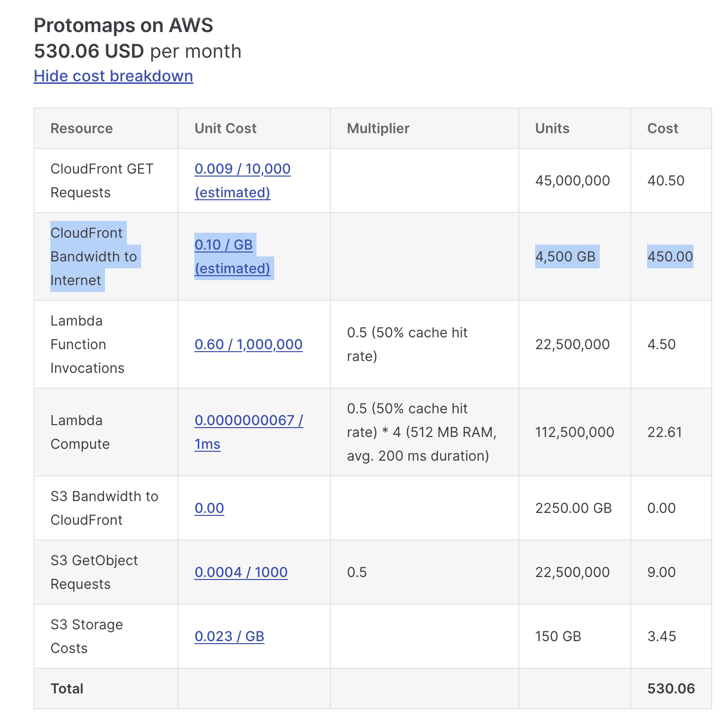This screenshot has height=725, width=728.
Task: Click the Hide cost breakdown link
Action: tap(113, 76)
